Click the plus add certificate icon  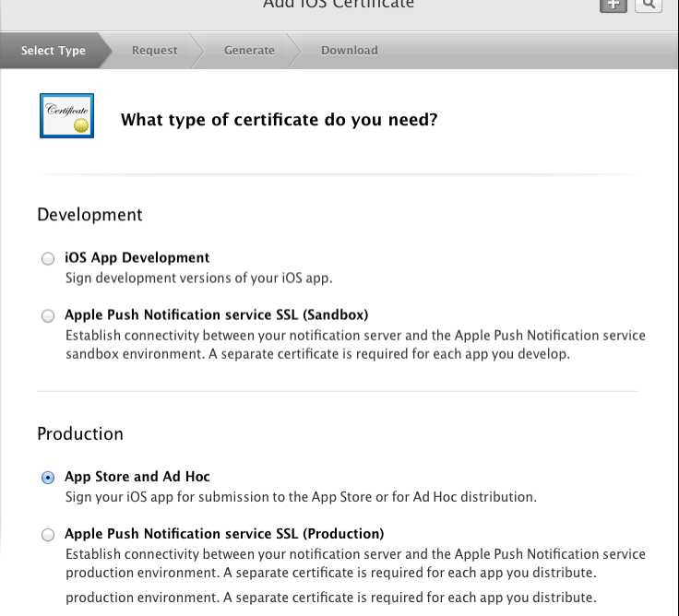click(613, 6)
